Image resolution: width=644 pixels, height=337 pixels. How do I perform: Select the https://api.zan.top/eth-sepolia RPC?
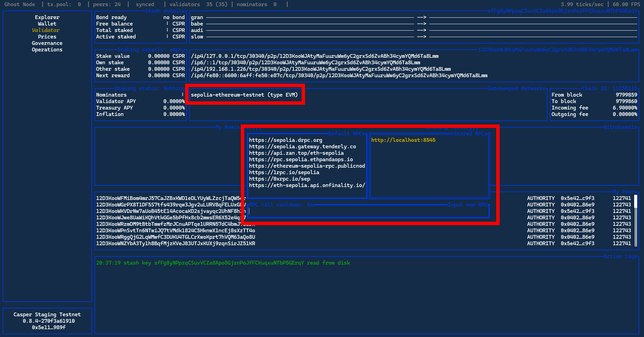pos(297,153)
